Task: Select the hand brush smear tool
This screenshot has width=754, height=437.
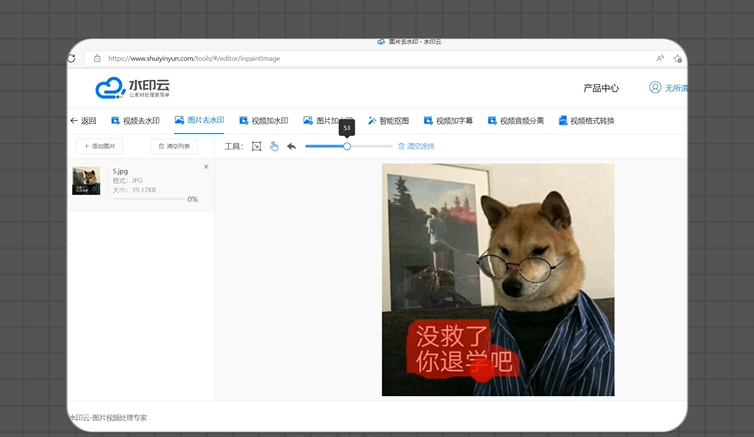Action: pyautogui.click(x=274, y=146)
